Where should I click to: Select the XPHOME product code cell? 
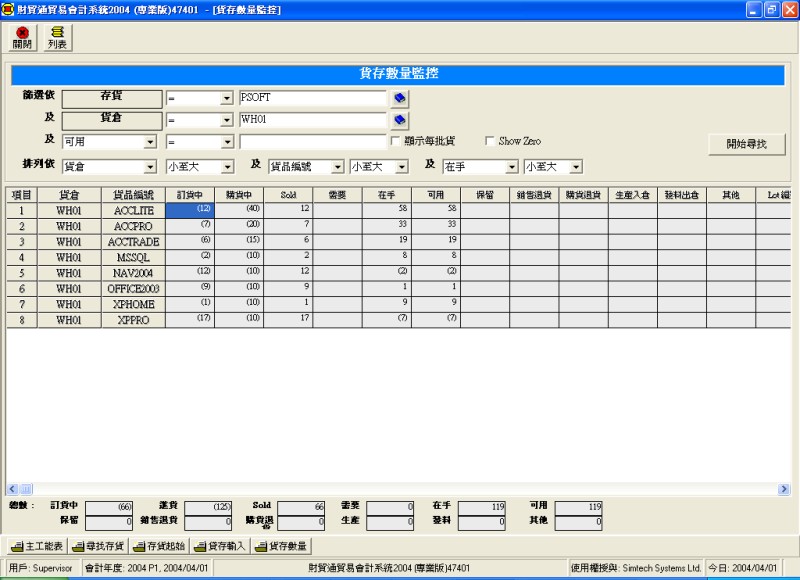click(133, 305)
